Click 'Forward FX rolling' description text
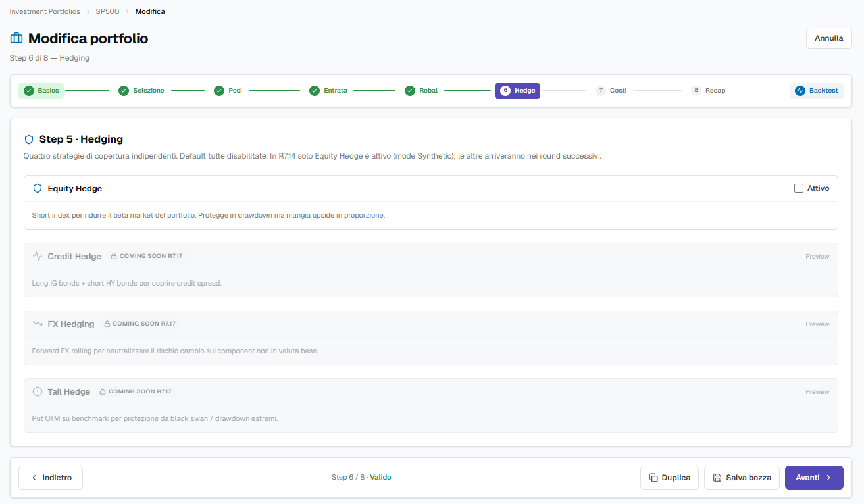The width and height of the screenshot is (864, 504). [175, 351]
